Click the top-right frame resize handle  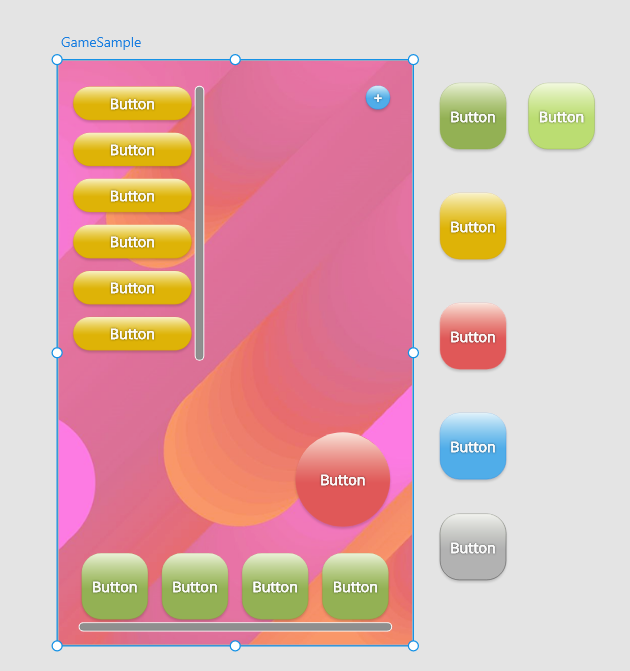[413, 59]
